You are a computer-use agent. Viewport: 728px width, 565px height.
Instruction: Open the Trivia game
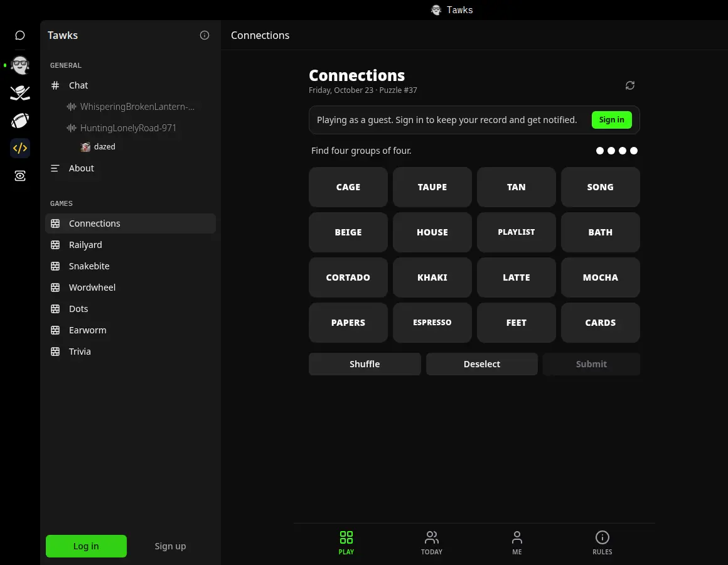pos(131,352)
